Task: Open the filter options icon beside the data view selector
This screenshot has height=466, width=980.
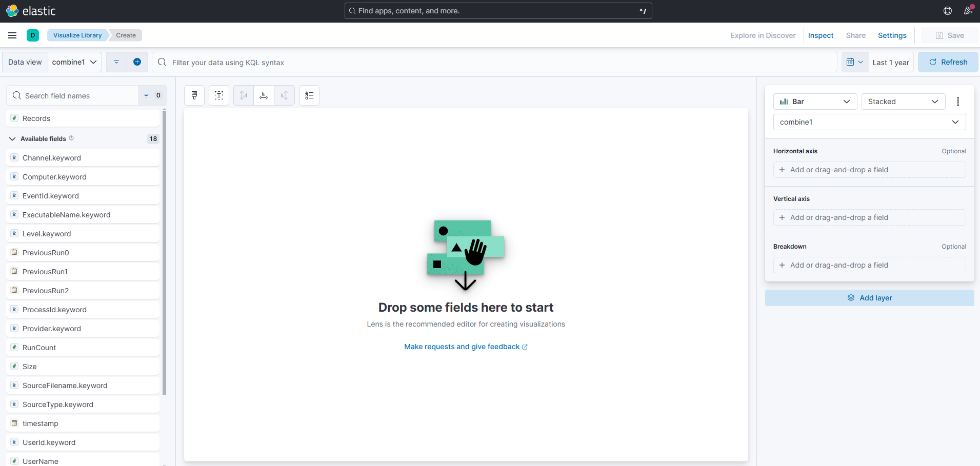Action: pyautogui.click(x=116, y=62)
